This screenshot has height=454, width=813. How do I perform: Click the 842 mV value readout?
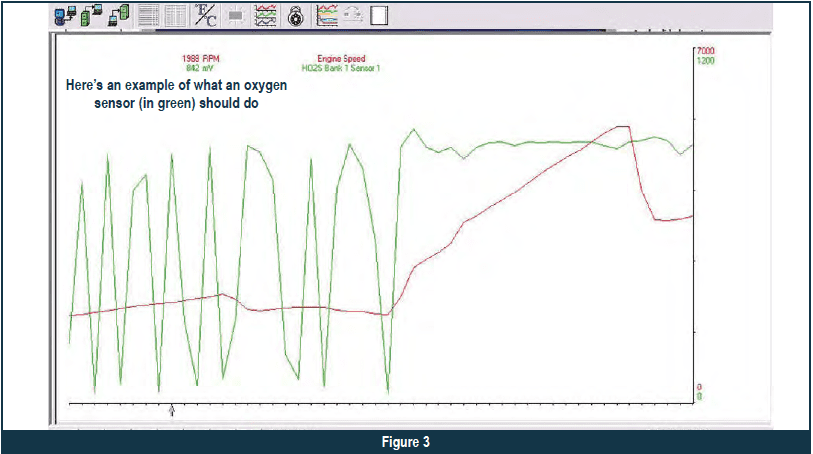coord(201,68)
